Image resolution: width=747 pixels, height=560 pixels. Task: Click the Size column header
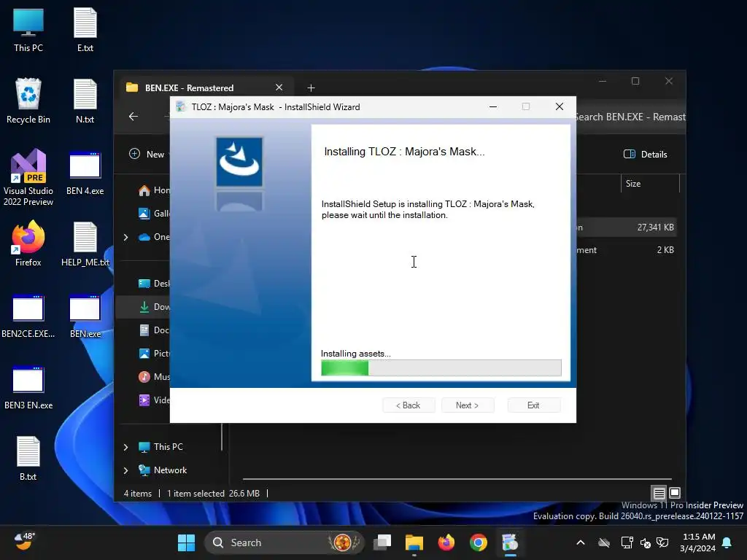pos(650,183)
